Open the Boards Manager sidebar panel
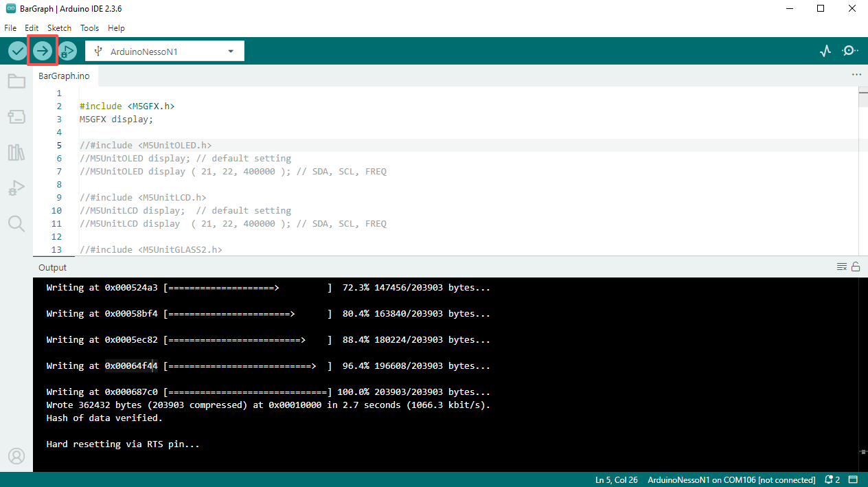 [16, 117]
